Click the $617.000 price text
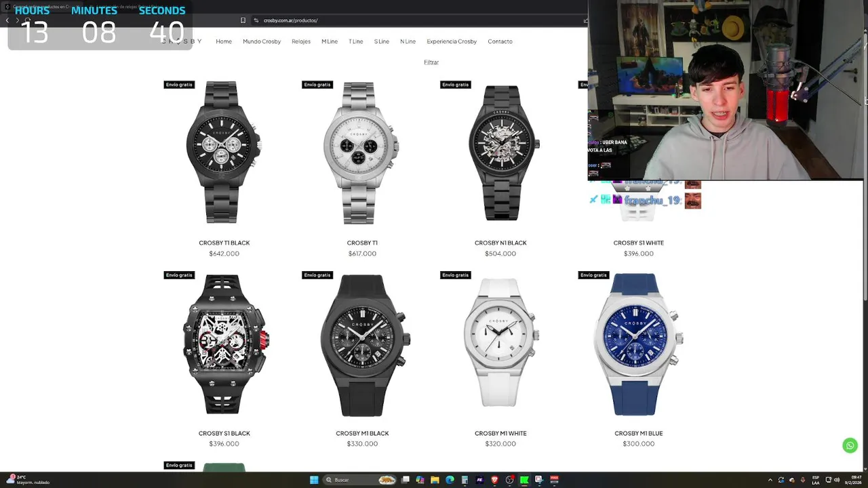 tap(362, 253)
